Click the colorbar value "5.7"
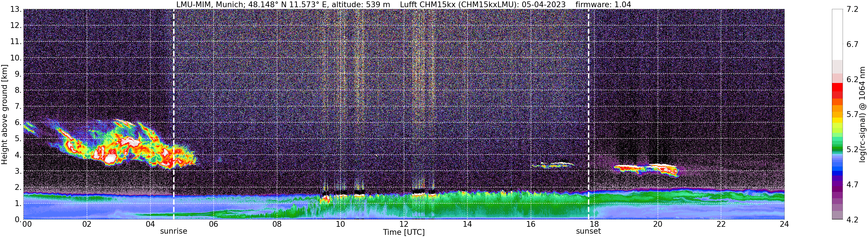This screenshot has width=868, height=238. click(853, 114)
